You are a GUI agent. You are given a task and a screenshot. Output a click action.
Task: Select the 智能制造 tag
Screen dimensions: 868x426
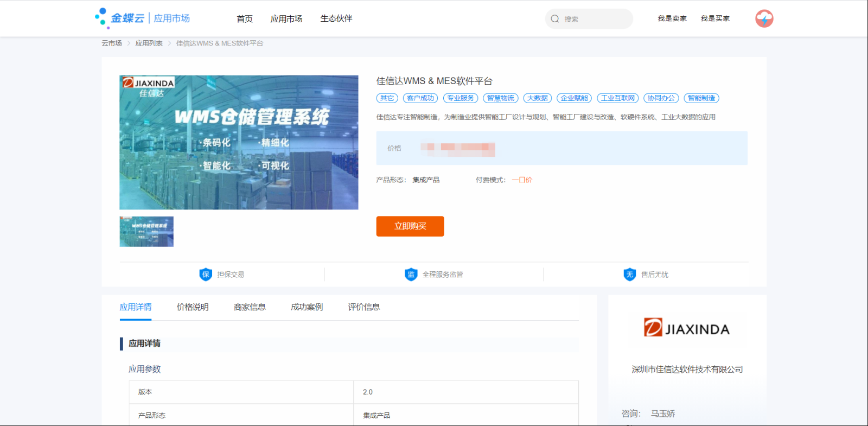pyautogui.click(x=701, y=98)
